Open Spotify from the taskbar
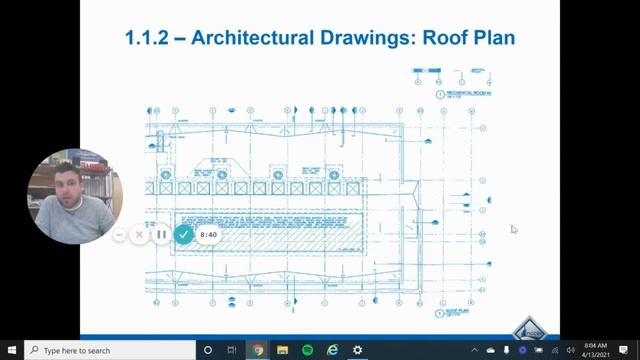Screen dimensions: 640x360 pos(307,350)
